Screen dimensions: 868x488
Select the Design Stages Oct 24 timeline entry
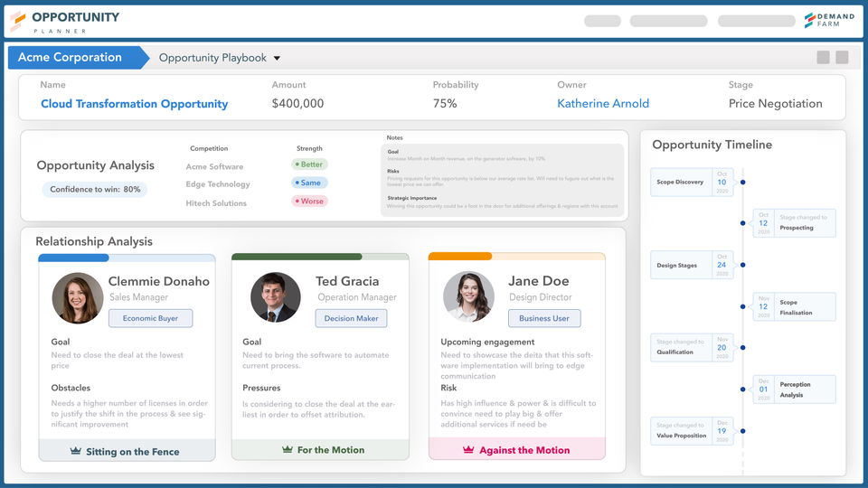(692, 265)
